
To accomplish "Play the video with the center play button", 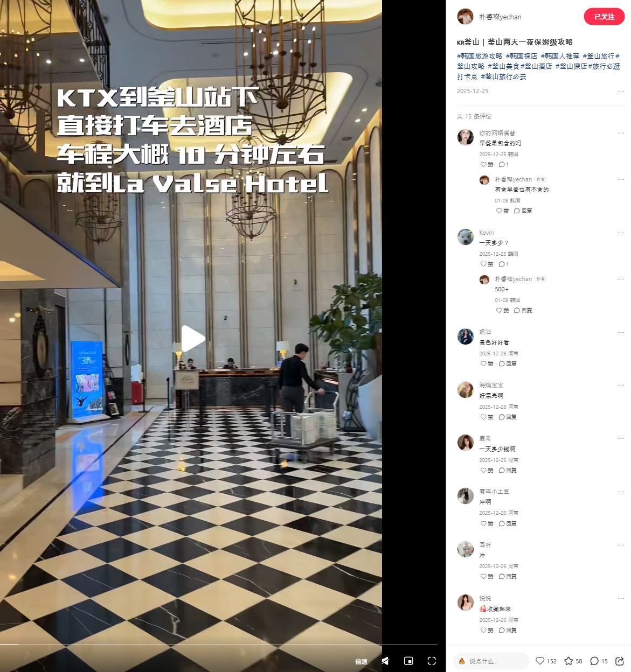I will click(x=192, y=339).
